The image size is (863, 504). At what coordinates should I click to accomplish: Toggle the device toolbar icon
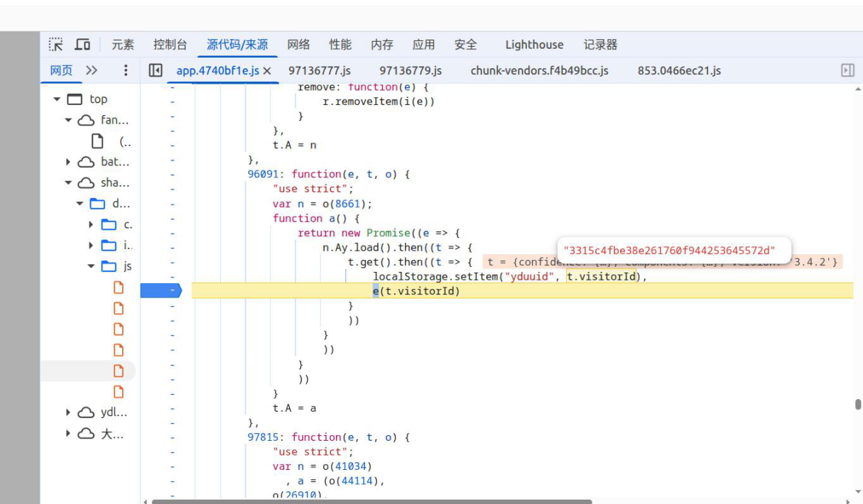(x=82, y=45)
